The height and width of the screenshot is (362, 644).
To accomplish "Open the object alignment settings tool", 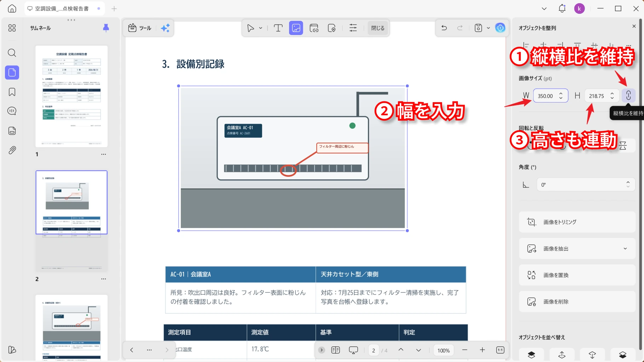I will point(353,28).
